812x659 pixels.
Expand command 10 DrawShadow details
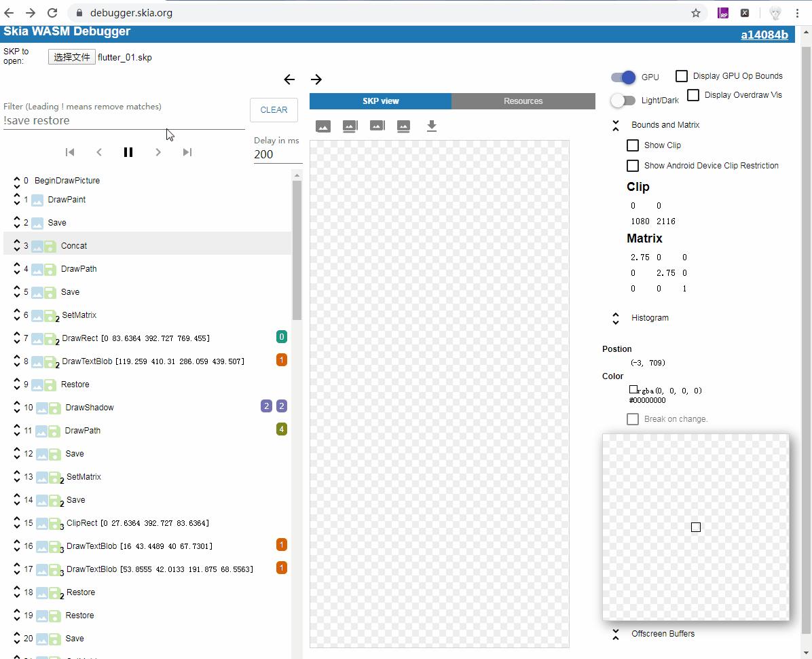(16, 408)
